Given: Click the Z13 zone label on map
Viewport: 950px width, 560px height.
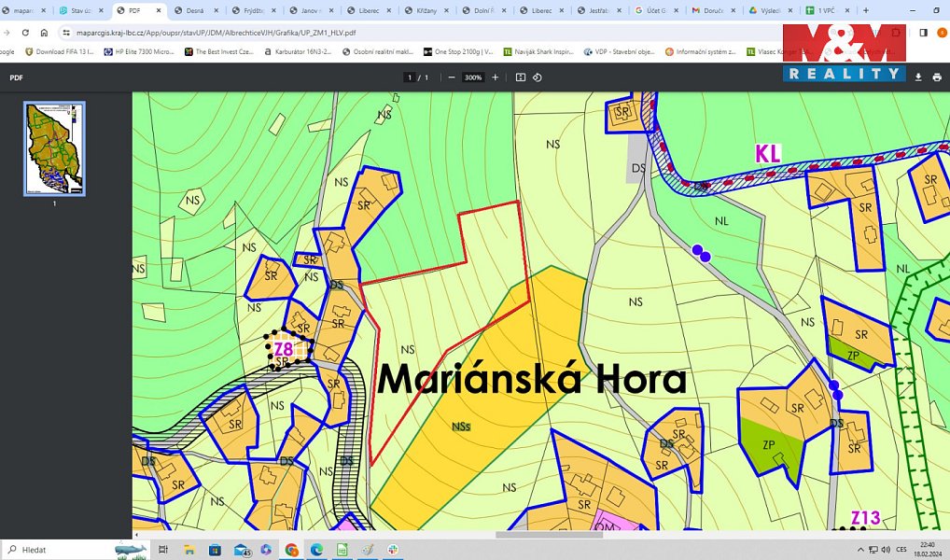Looking at the screenshot, I should [x=865, y=518].
